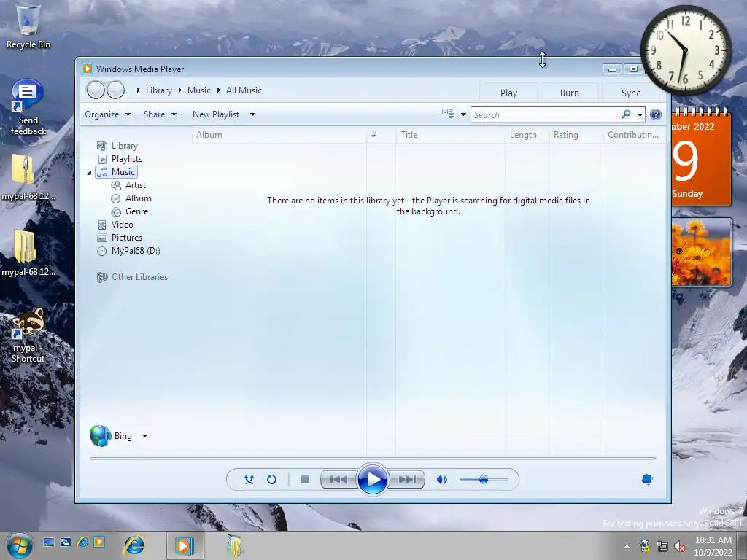Expand the arrow before Library breadcrumb
The width and height of the screenshot is (747, 560).
138,90
